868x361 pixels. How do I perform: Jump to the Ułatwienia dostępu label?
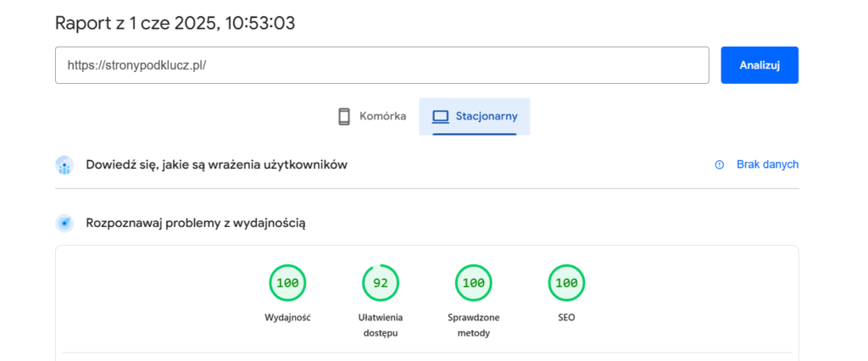pyautogui.click(x=381, y=325)
